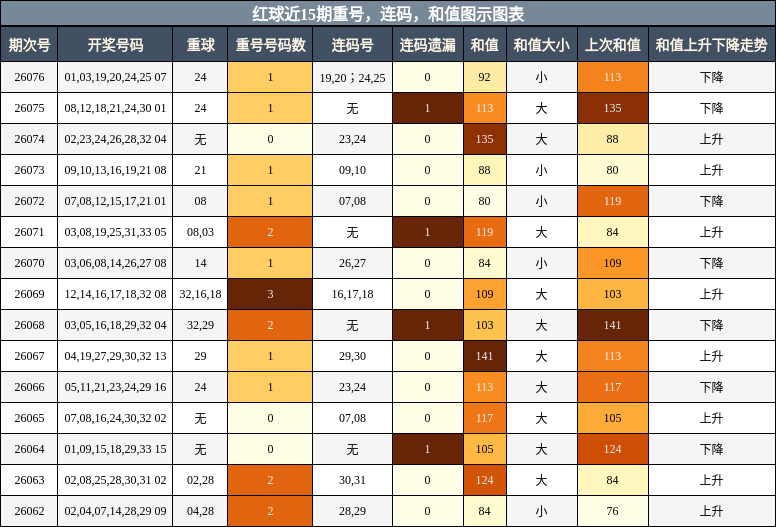
Task: Click 大 size cell in row 26069
Action: click(x=541, y=294)
